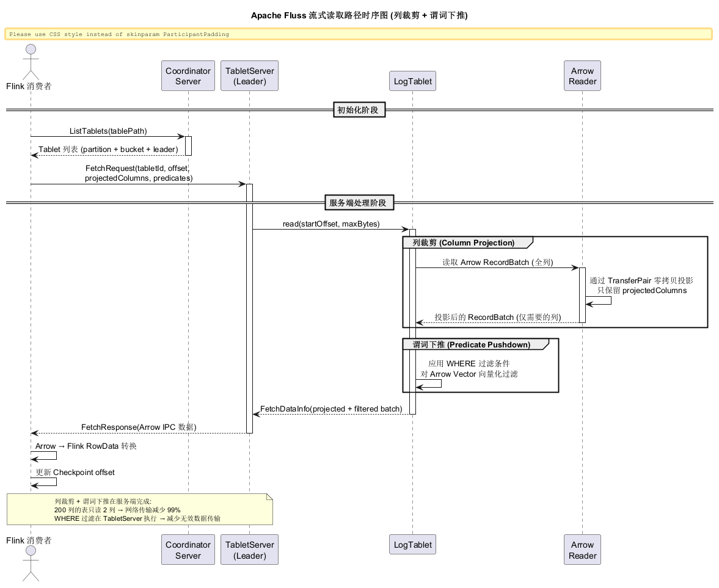
Task: Select the 投影后的 RecordBatch (仅需要的列) label
Action: [x=497, y=317]
